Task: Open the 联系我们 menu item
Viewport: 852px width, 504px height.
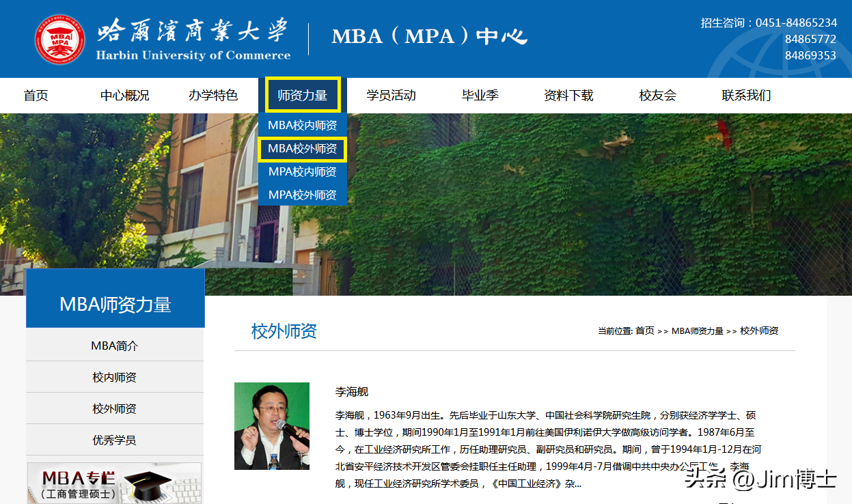Action: (746, 96)
